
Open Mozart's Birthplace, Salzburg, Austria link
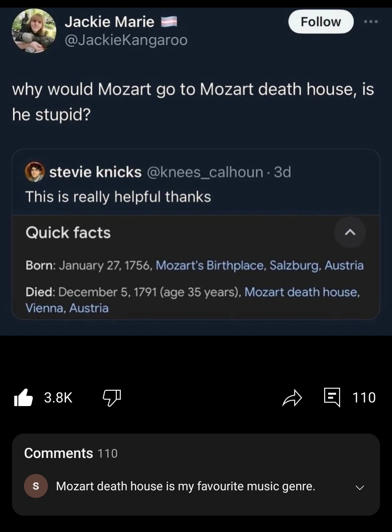pos(260,265)
